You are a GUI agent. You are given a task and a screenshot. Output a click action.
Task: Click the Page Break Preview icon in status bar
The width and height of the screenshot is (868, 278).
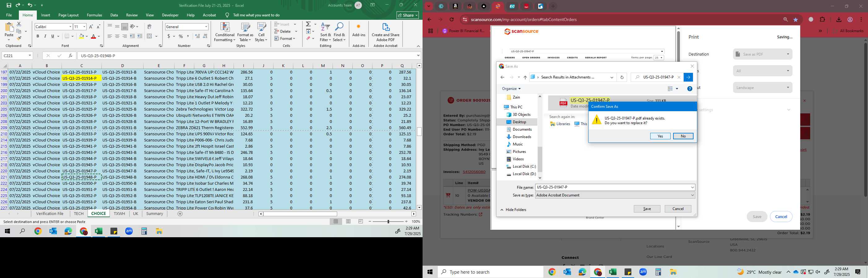click(x=361, y=221)
